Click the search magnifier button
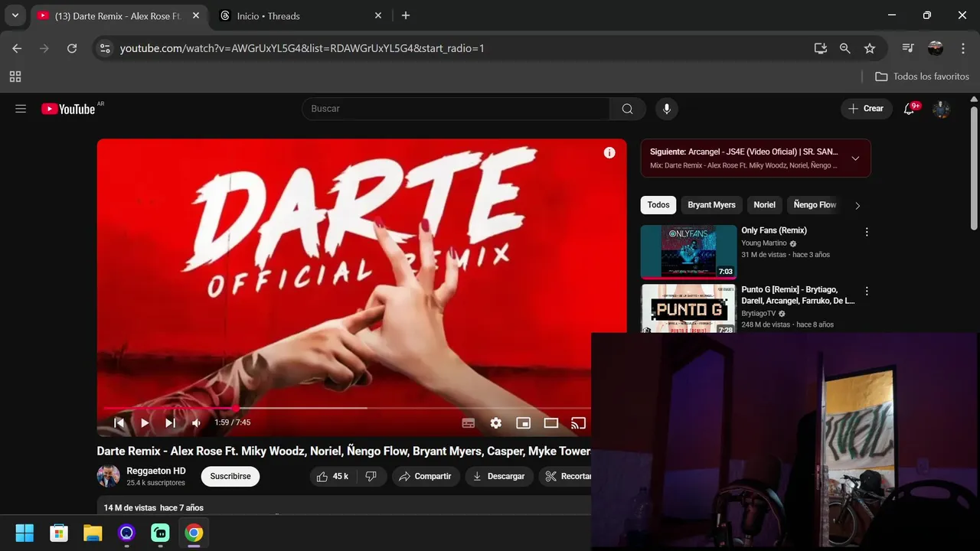This screenshot has height=551, width=980. [x=628, y=109]
